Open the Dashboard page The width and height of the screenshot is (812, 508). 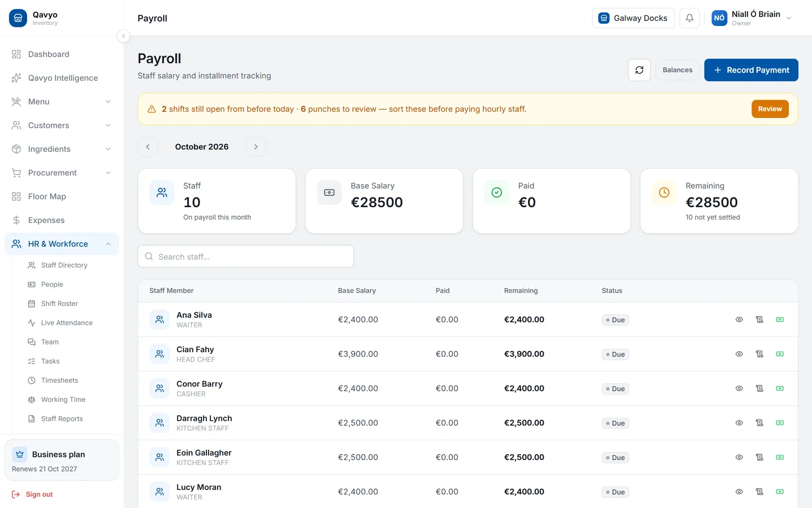[61, 54]
